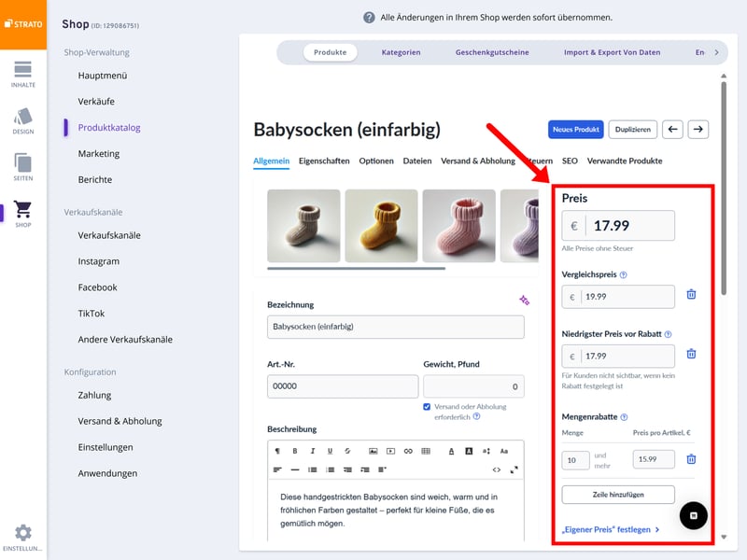Insert image in description editor
The width and height of the screenshot is (747, 560).
373,451
